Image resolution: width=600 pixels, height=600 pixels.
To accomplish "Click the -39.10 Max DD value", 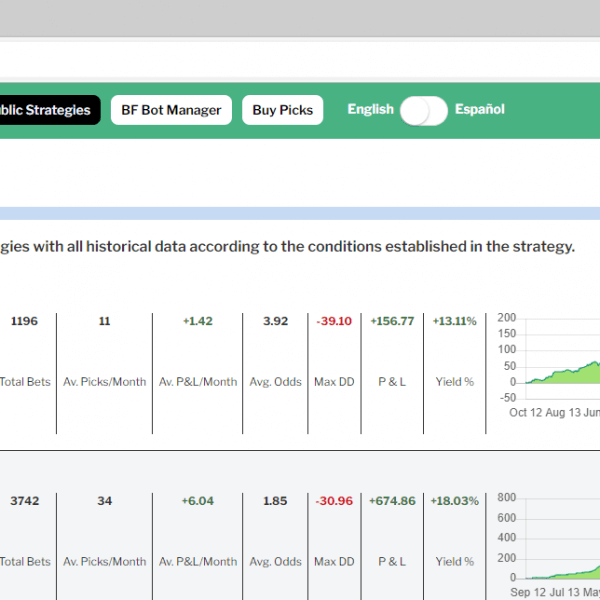I will (x=334, y=321).
